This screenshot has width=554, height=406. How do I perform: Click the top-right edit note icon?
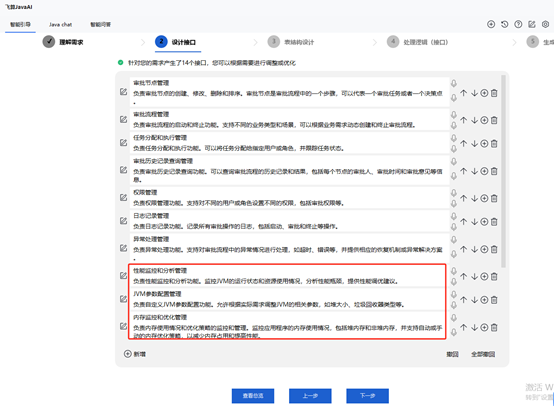(532, 24)
